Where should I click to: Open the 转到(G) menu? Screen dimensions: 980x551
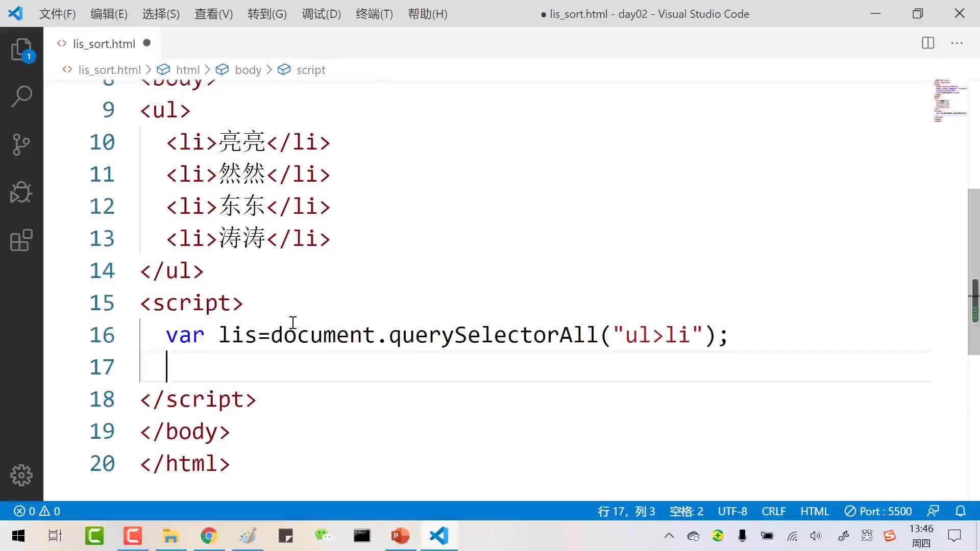coord(267,14)
